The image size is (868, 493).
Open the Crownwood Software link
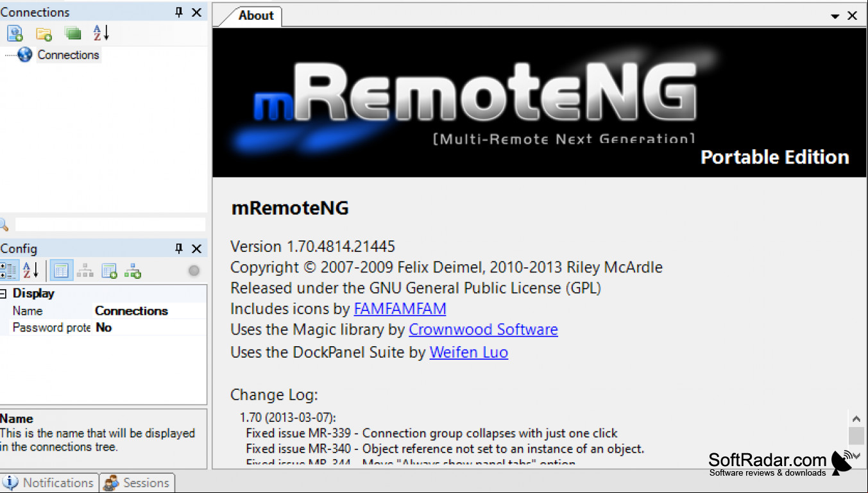(483, 330)
